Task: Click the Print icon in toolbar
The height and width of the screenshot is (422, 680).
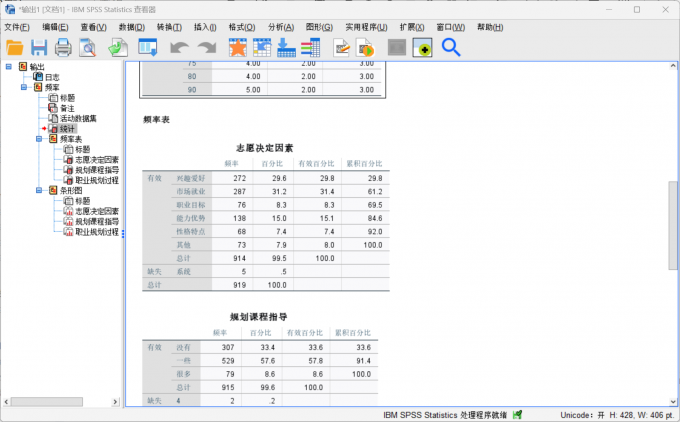Action: click(63, 47)
